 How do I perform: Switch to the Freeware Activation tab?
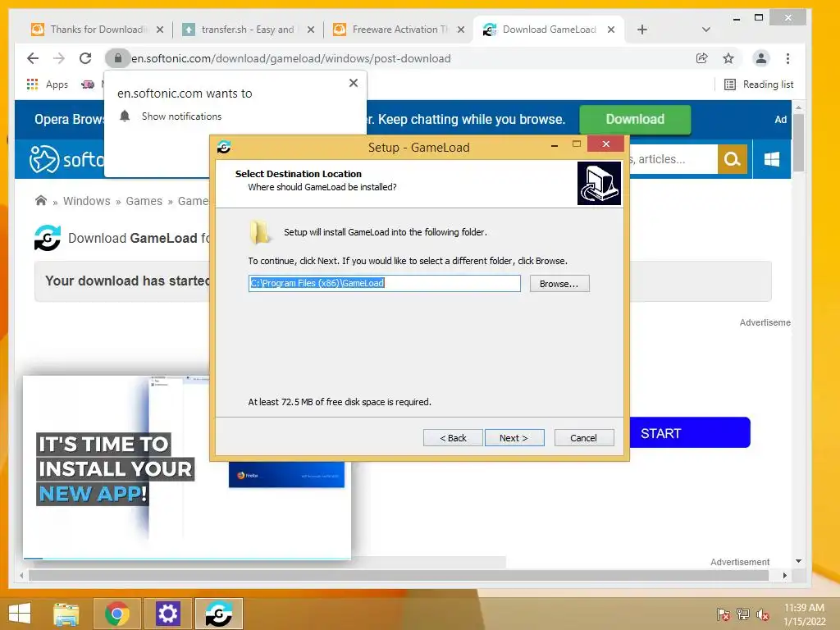(x=399, y=30)
